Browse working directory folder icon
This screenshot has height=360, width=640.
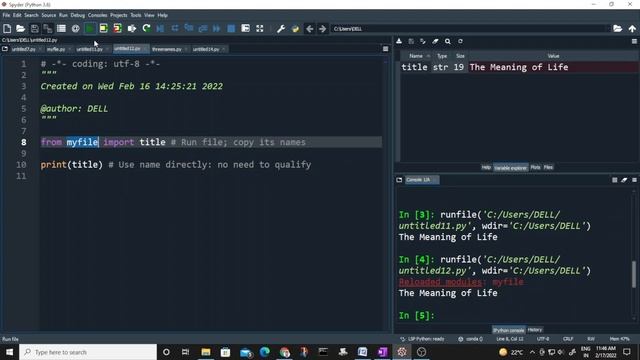coord(618,29)
